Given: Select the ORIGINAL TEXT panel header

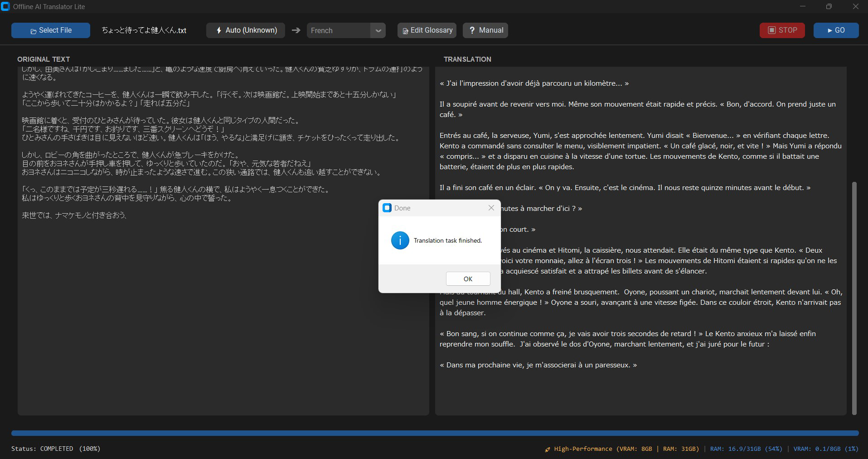Looking at the screenshot, I should 44,59.
